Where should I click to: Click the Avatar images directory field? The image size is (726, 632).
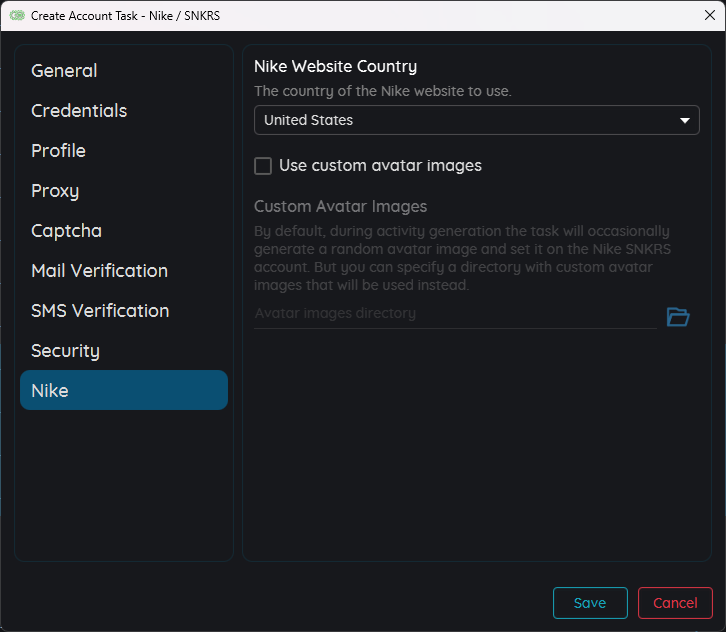pos(455,314)
